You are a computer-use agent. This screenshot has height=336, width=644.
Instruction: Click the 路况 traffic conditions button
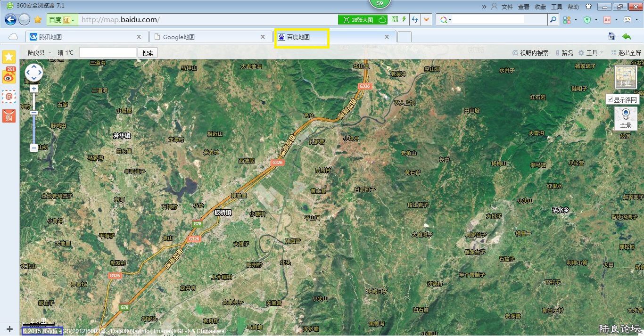click(x=564, y=53)
